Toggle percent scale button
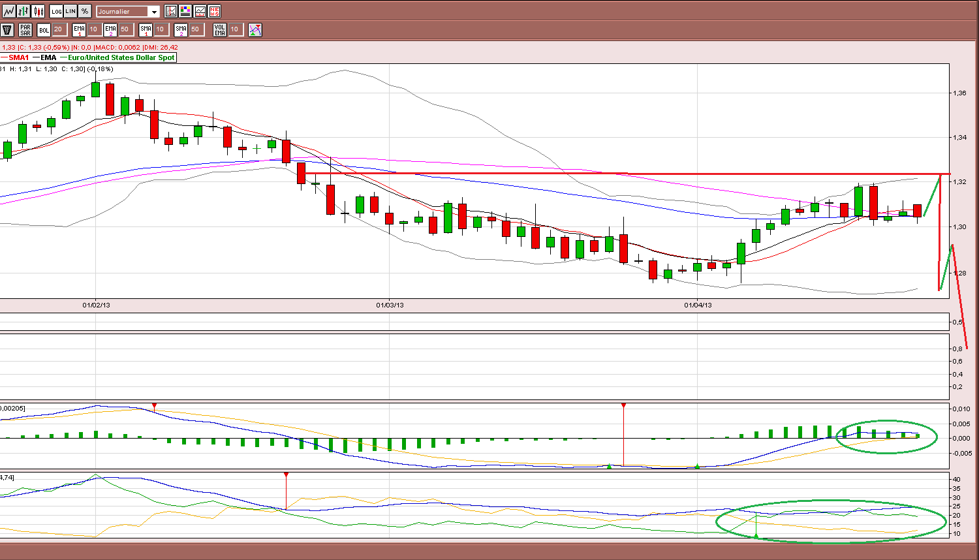979x560 pixels. (85, 11)
